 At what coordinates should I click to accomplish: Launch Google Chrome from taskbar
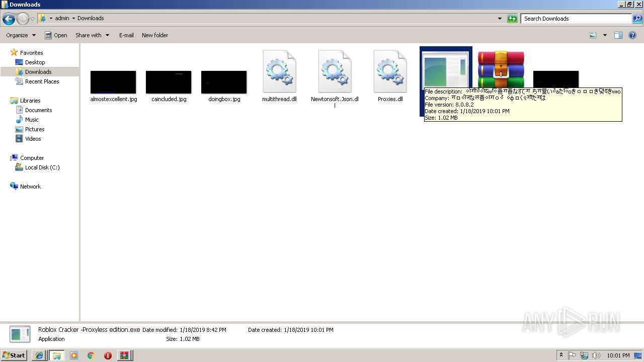[91, 355]
